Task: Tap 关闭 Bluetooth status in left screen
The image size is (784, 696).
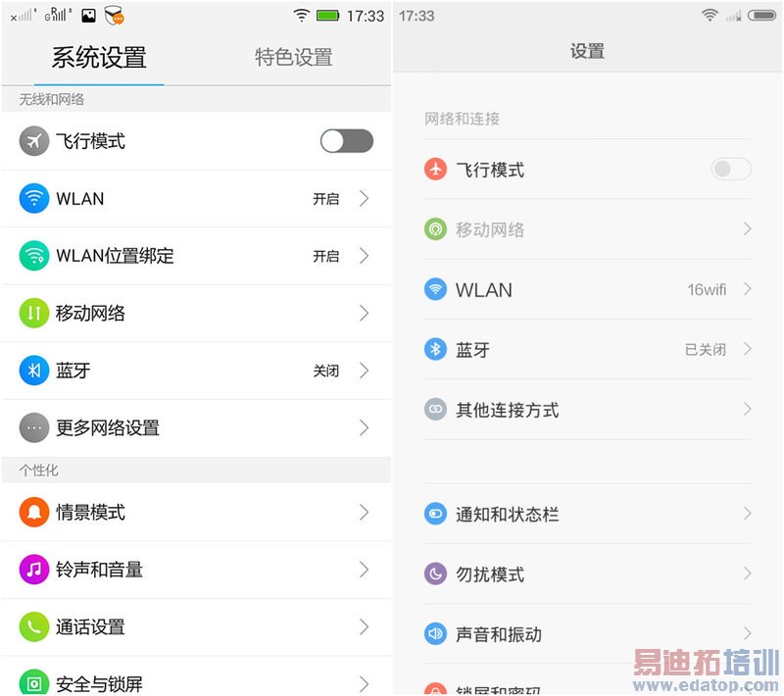Action: tap(326, 371)
